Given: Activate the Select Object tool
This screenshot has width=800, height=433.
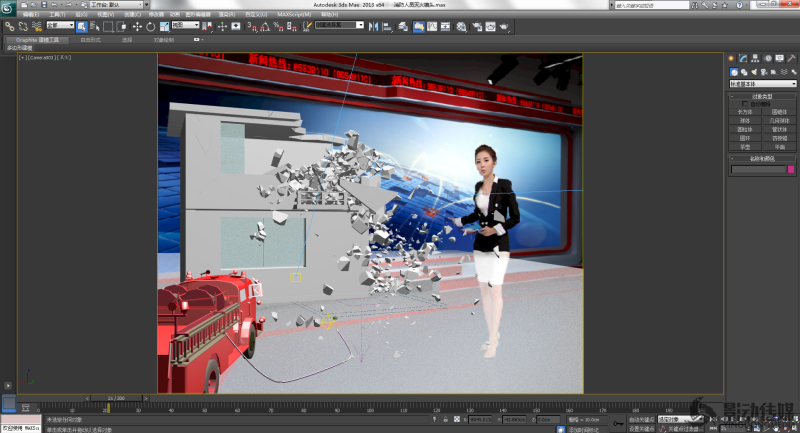Looking at the screenshot, I should pos(81,26).
